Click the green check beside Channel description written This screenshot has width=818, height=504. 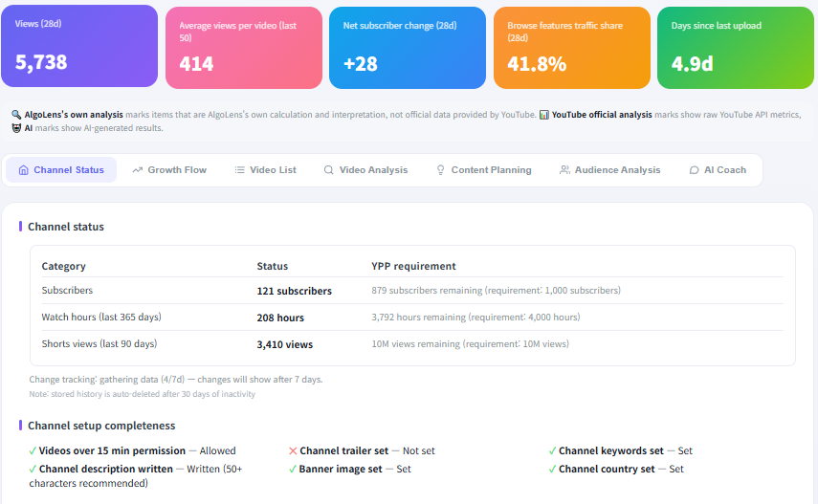33,469
